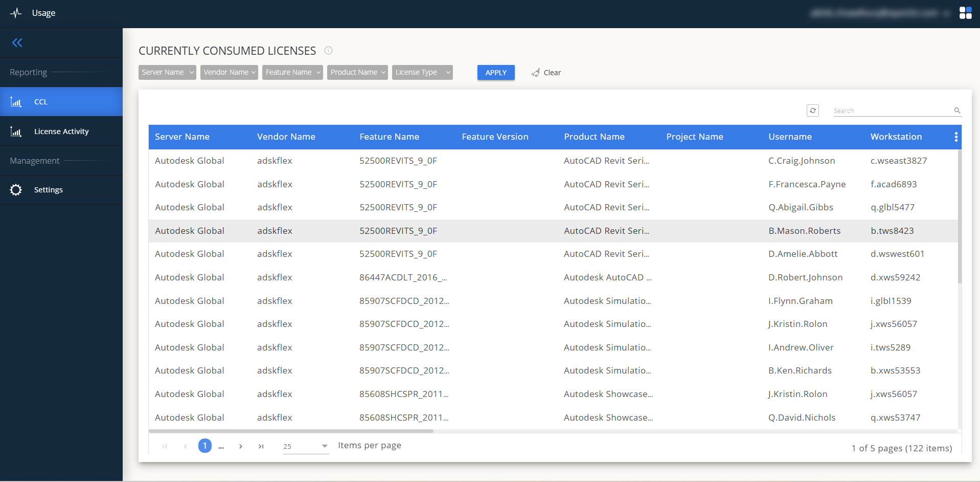Open the Vendor Name filter dropdown
The width and height of the screenshot is (980, 482).
[x=229, y=73]
